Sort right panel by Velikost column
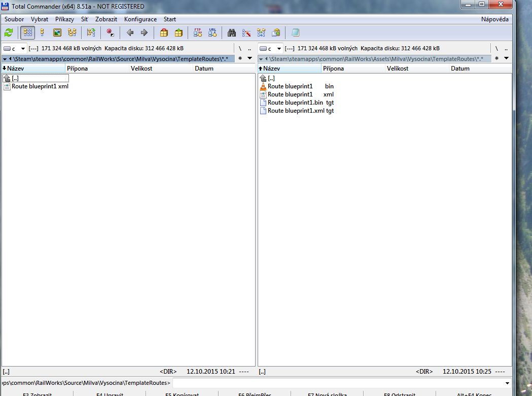Image resolution: width=532 pixels, height=396 pixels. pyautogui.click(x=417, y=69)
